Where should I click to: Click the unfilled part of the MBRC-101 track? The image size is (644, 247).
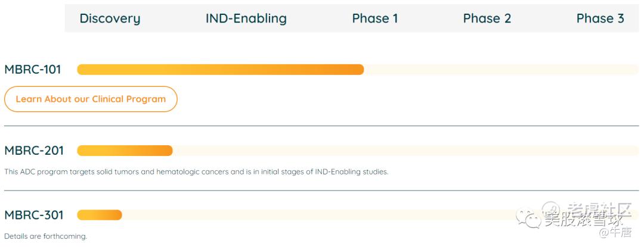[x=501, y=70]
